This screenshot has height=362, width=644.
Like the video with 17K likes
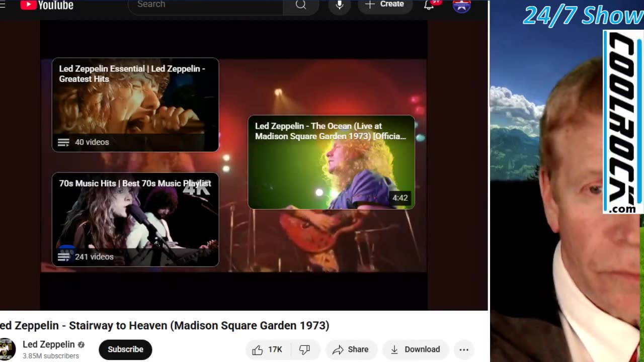pos(268,349)
